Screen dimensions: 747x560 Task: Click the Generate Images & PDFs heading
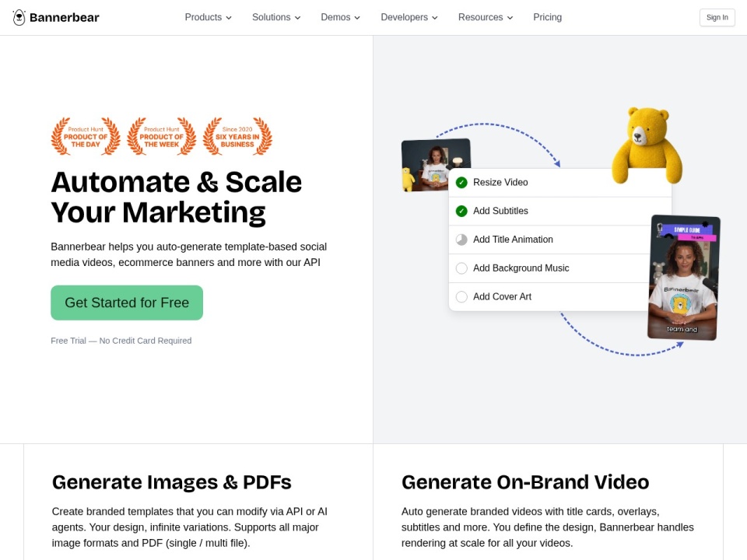pyautogui.click(x=171, y=482)
